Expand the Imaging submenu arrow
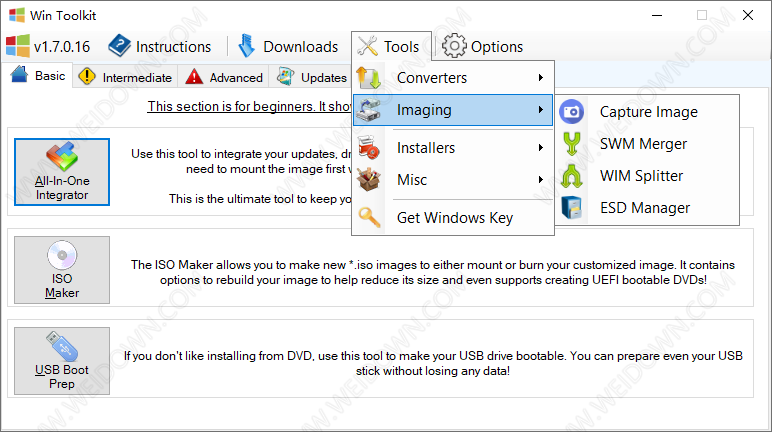 (x=541, y=110)
